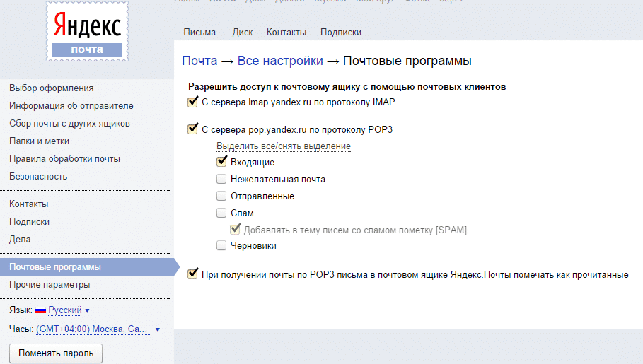This screenshot has width=643, height=364.
Task: Enable the Спам folder checkbox
Action: pyautogui.click(x=221, y=213)
